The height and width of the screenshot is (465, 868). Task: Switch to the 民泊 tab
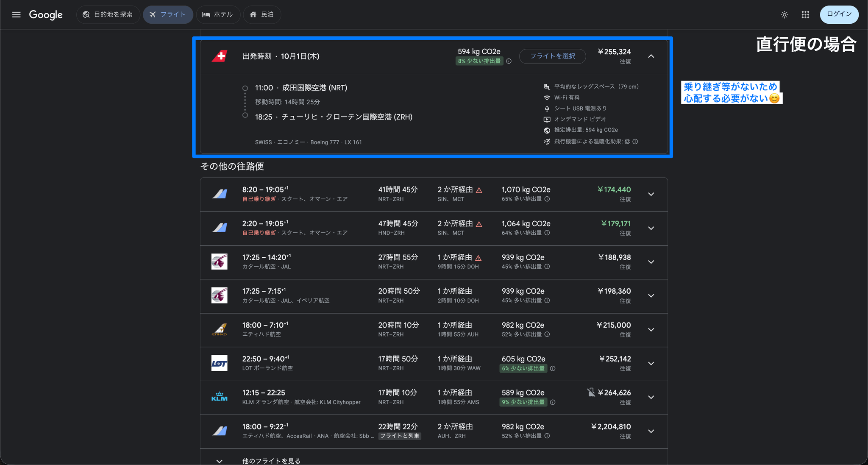pyautogui.click(x=262, y=14)
